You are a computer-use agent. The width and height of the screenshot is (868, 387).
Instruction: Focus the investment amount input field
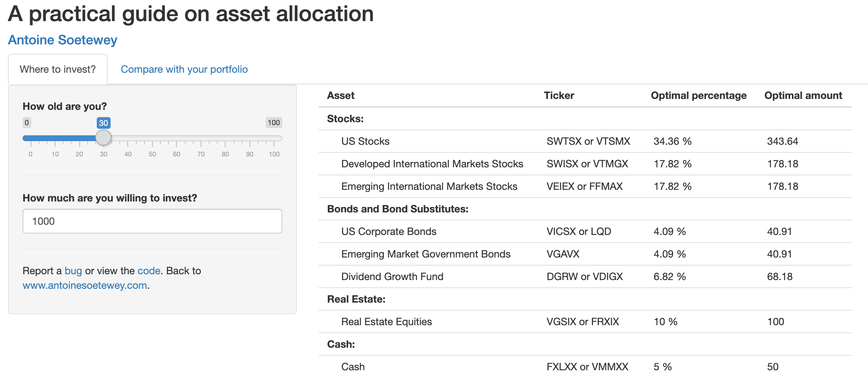[x=152, y=221]
